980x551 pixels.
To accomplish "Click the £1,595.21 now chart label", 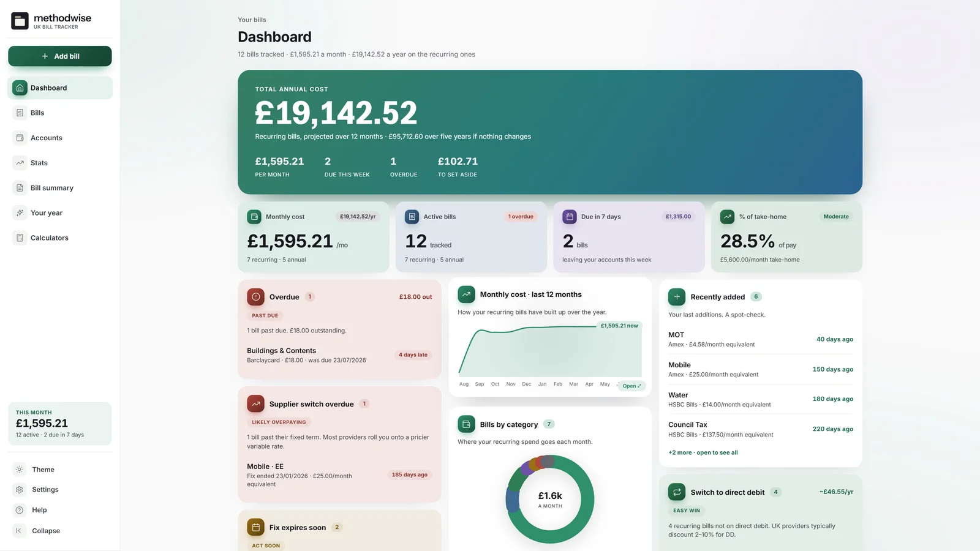I will 619,326.
